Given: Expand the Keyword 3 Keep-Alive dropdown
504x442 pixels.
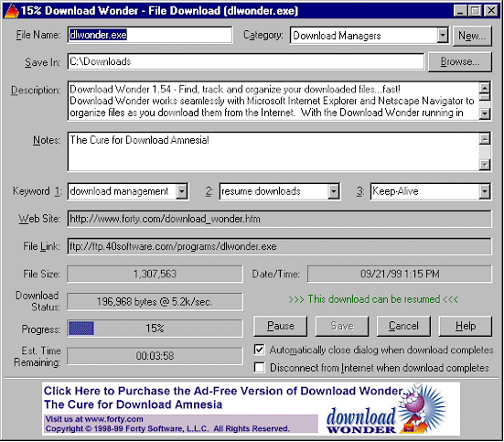Looking at the screenshot, I should point(485,191).
